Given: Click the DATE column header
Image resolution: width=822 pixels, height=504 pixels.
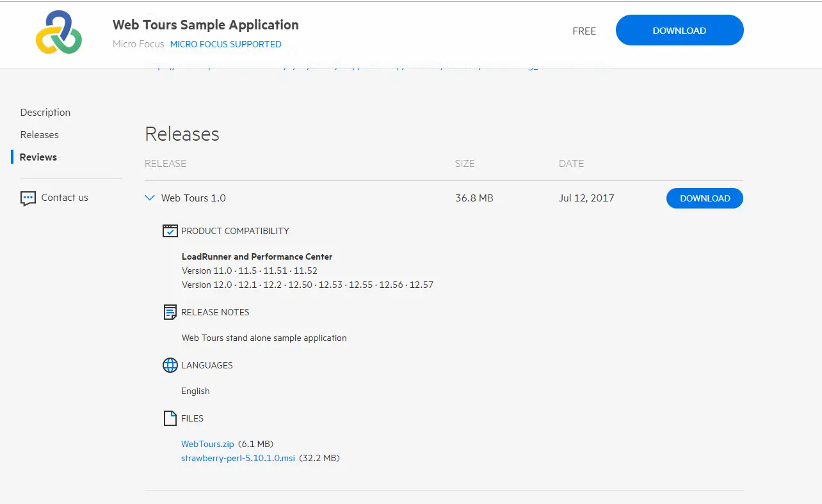Looking at the screenshot, I should tap(571, 164).
